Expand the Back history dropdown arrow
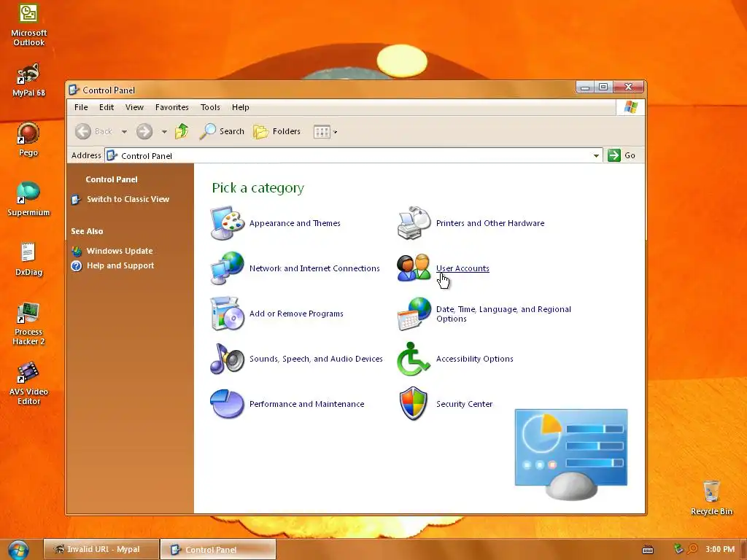The height and width of the screenshot is (560, 747). [x=124, y=131]
